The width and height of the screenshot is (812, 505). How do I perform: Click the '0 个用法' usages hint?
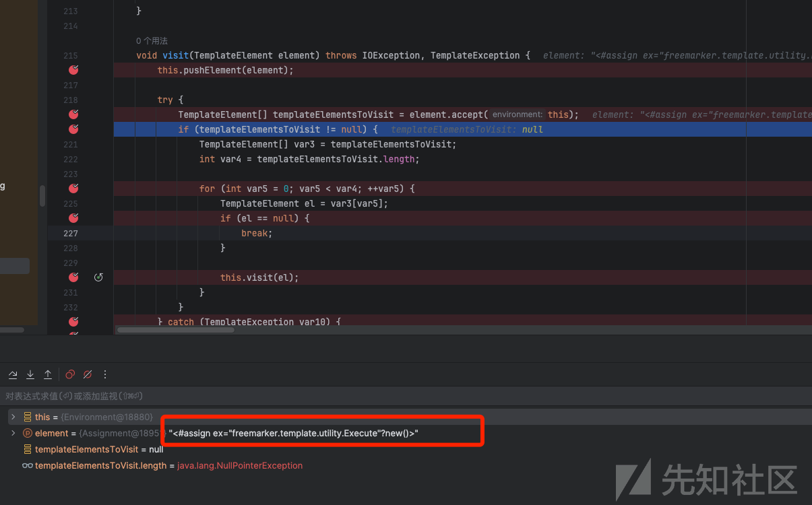coord(152,41)
